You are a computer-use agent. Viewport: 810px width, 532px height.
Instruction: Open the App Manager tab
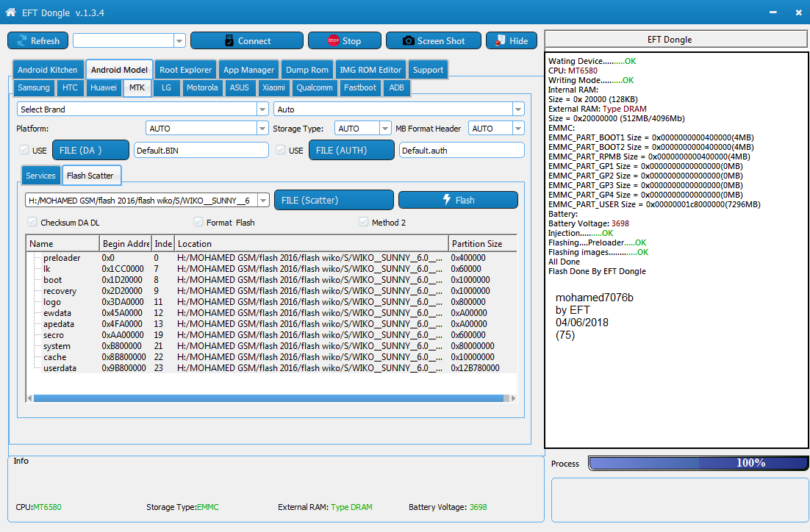248,70
